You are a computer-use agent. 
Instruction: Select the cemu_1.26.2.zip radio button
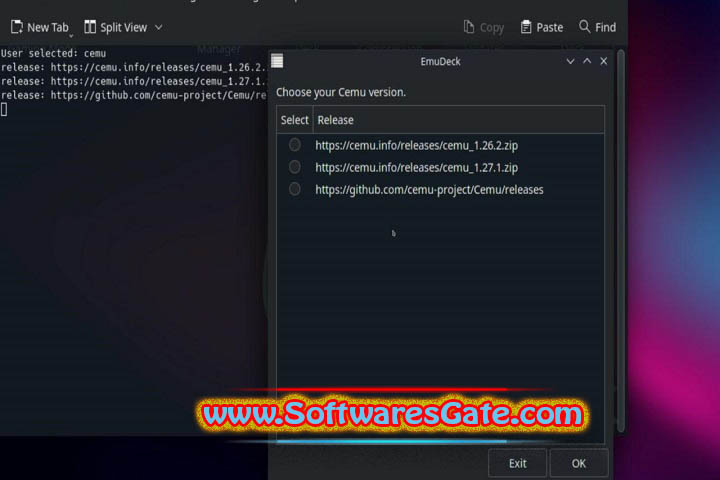click(295, 145)
